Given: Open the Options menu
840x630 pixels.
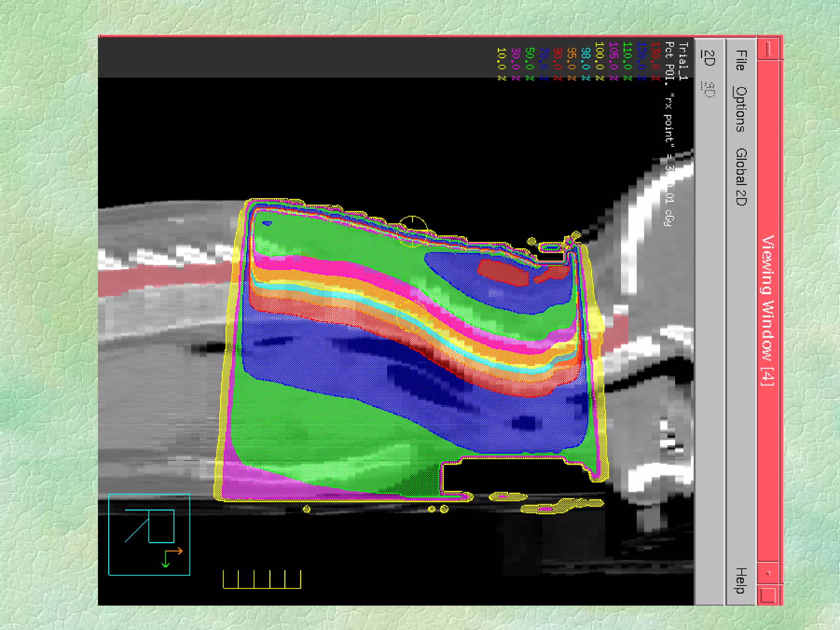Looking at the screenshot, I should [x=741, y=109].
